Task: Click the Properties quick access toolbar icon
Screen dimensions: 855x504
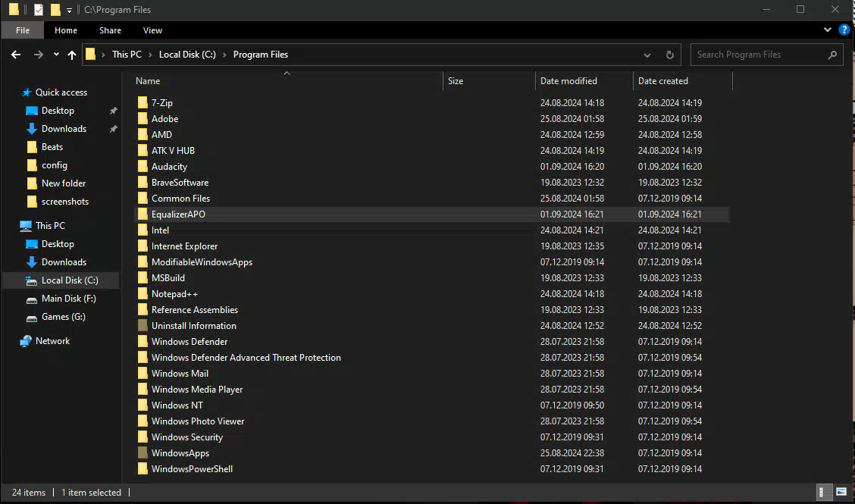Action: click(x=38, y=9)
